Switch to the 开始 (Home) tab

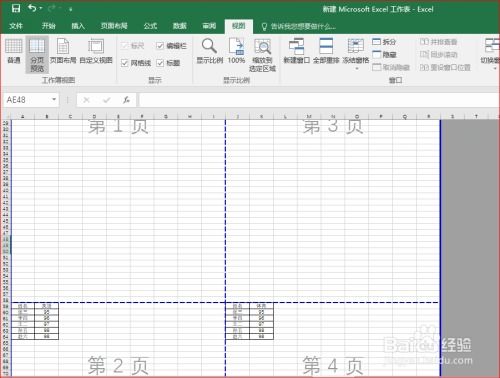[x=48, y=26]
